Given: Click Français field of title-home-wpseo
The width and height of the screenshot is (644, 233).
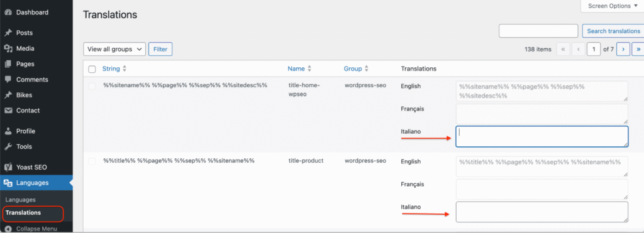Looking at the screenshot, I should point(541,114).
